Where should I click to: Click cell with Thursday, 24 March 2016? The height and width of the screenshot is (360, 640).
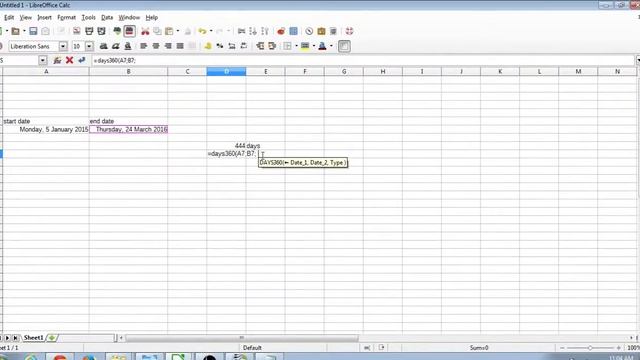tap(129, 129)
